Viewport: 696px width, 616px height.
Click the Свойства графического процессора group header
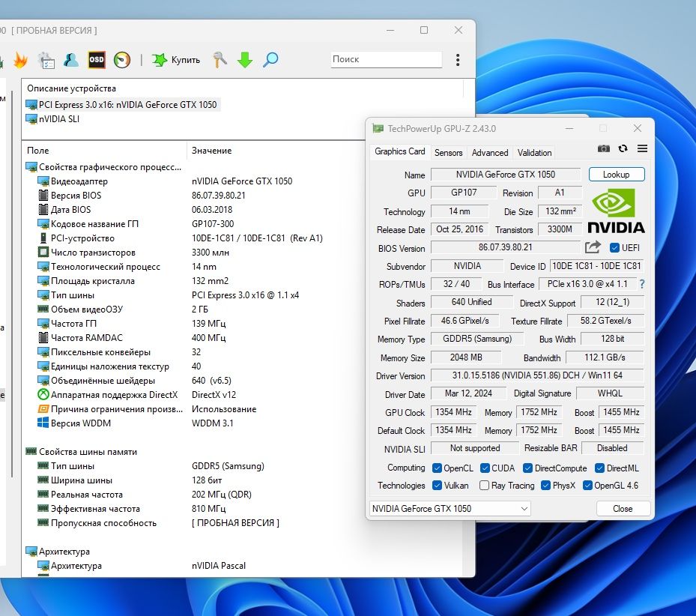[104, 167]
